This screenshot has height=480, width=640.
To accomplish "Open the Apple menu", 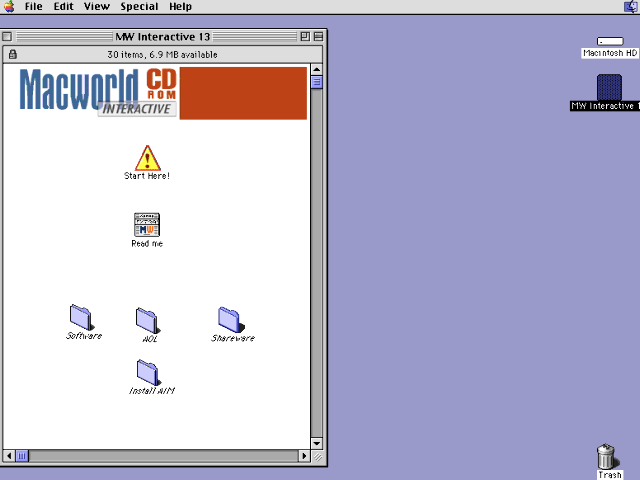I will (9, 7).
